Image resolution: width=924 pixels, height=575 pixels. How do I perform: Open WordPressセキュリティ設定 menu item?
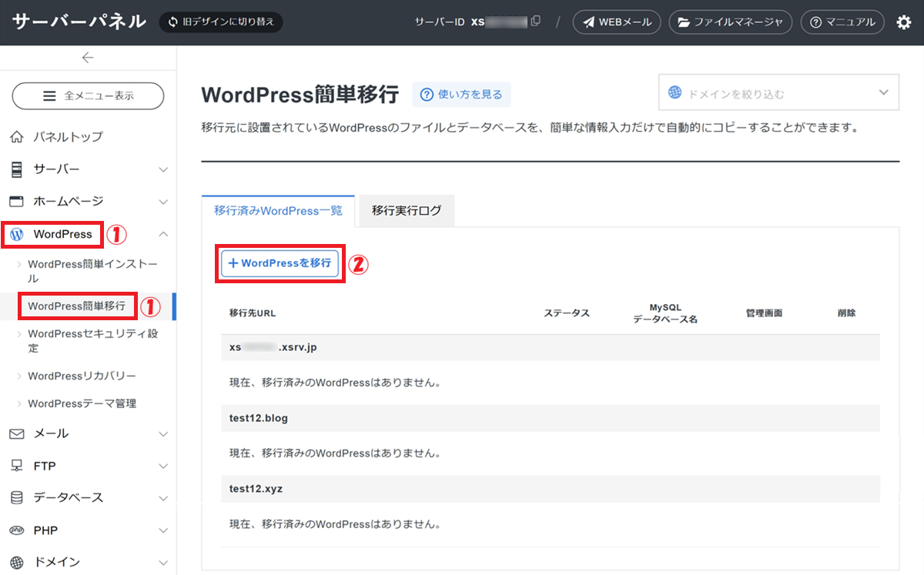pos(92,340)
